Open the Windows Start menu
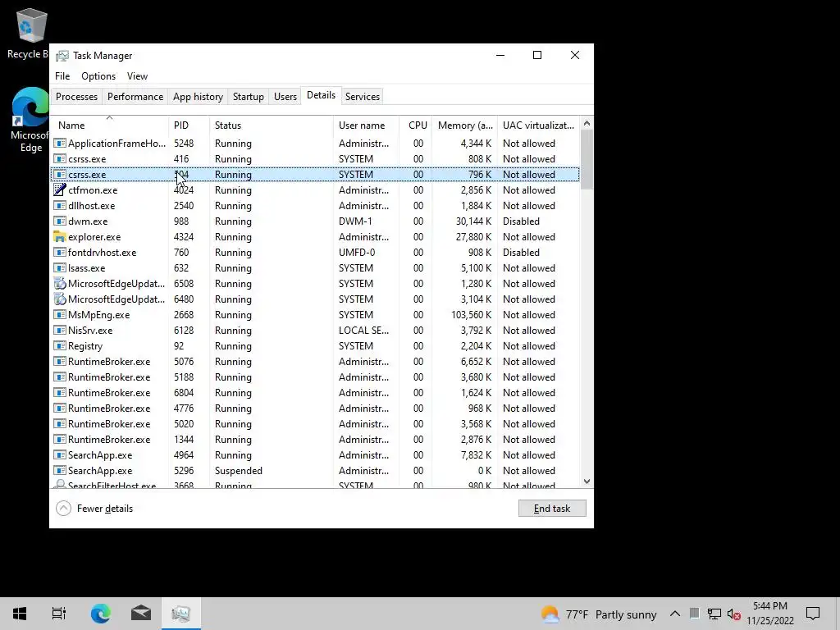 click(20, 614)
